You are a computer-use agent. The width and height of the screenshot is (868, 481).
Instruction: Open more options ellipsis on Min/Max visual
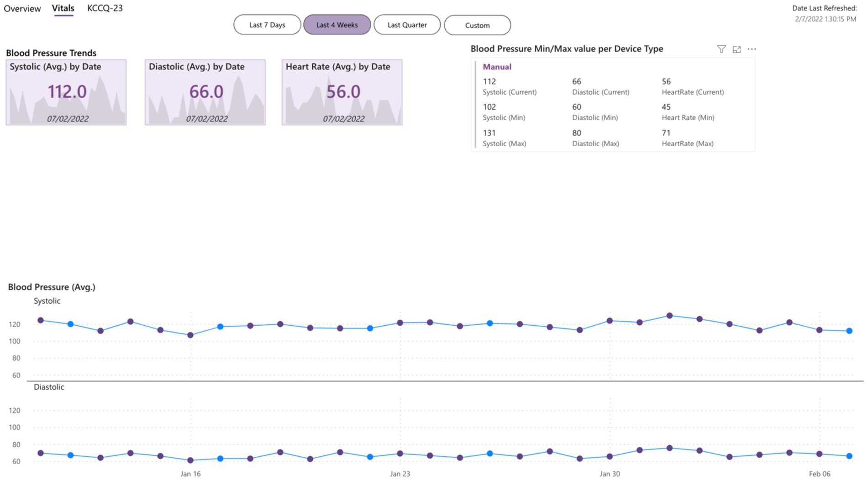coord(752,49)
